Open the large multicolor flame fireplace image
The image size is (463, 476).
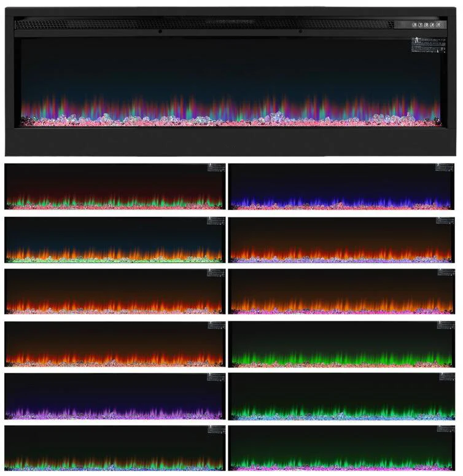(231, 82)
